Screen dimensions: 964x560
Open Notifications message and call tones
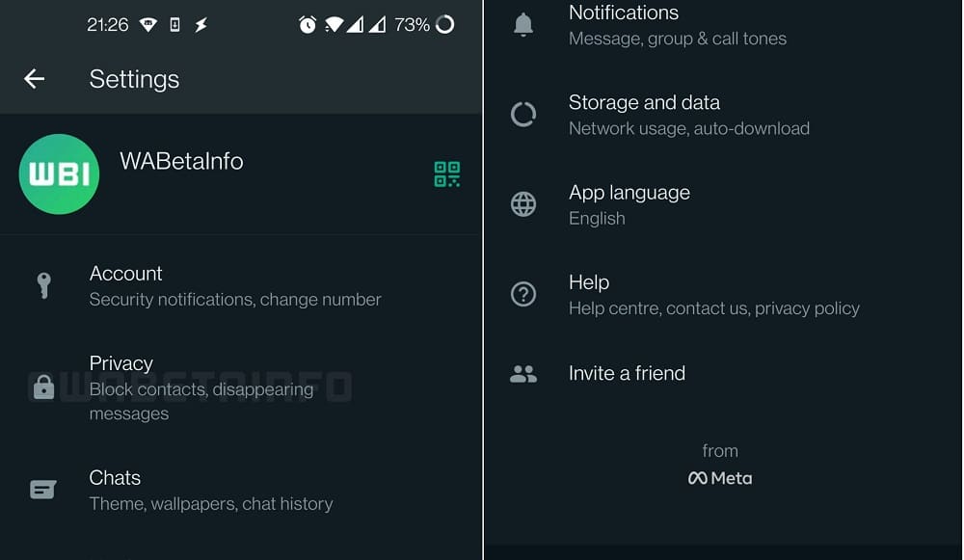click(x=723, y=25)
